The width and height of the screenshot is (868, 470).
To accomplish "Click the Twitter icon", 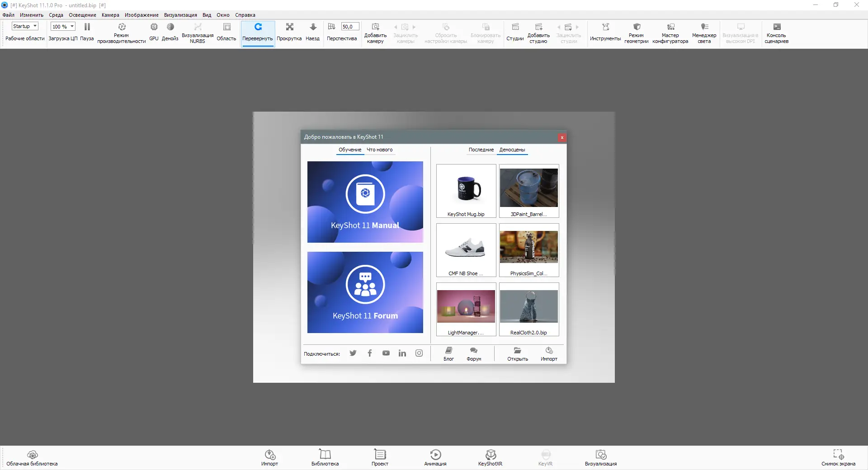I will coord(353,353).
